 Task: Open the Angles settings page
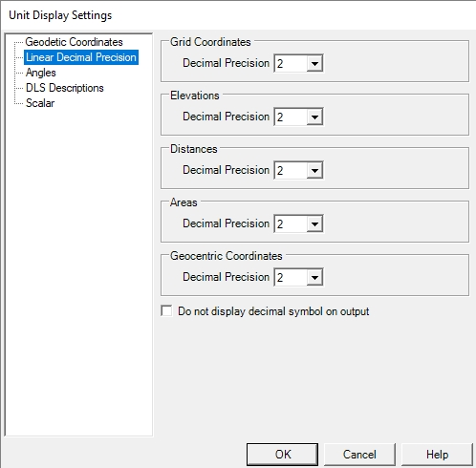41,73
